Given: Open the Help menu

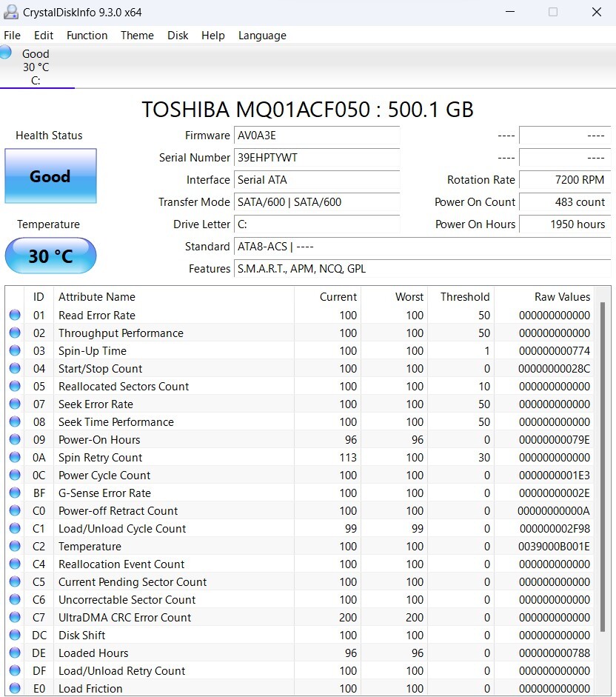Looking at the screenshot, I should (x=213, y=35).
